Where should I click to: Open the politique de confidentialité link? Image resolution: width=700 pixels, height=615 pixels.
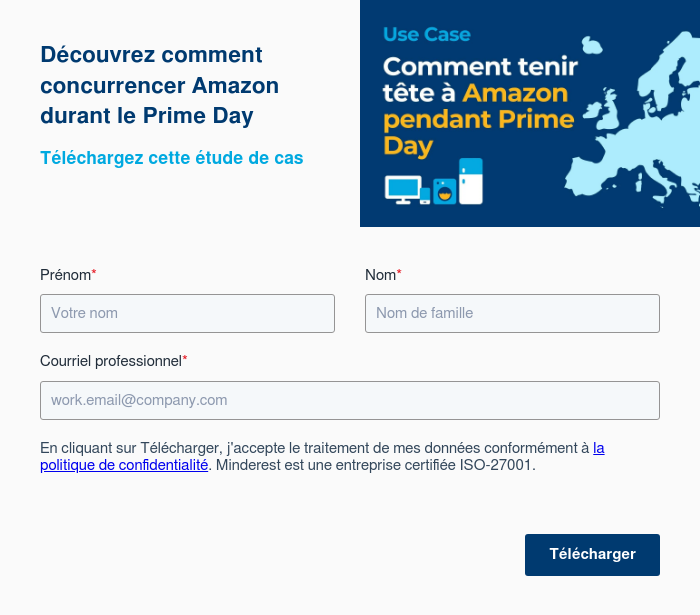click(x=124, y=465)
